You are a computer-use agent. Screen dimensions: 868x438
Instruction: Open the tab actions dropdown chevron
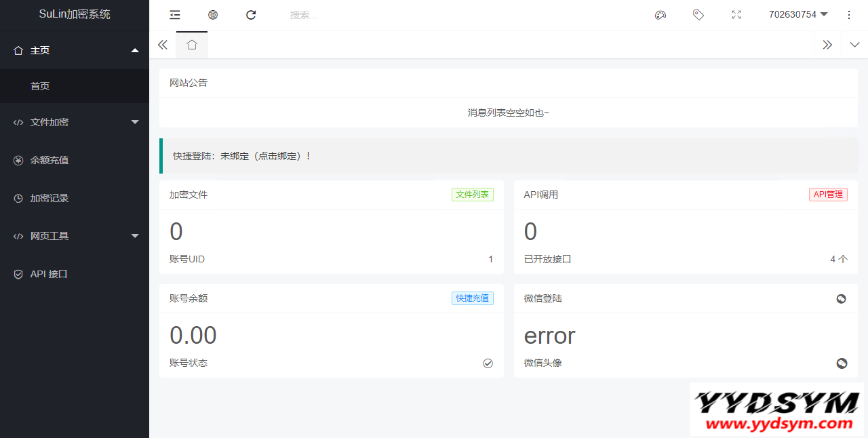[854, 45]
